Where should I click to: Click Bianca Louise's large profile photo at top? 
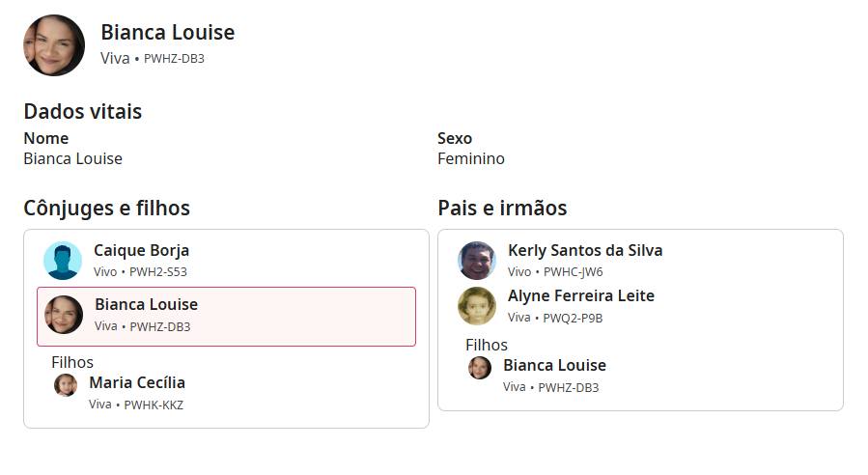54,45
